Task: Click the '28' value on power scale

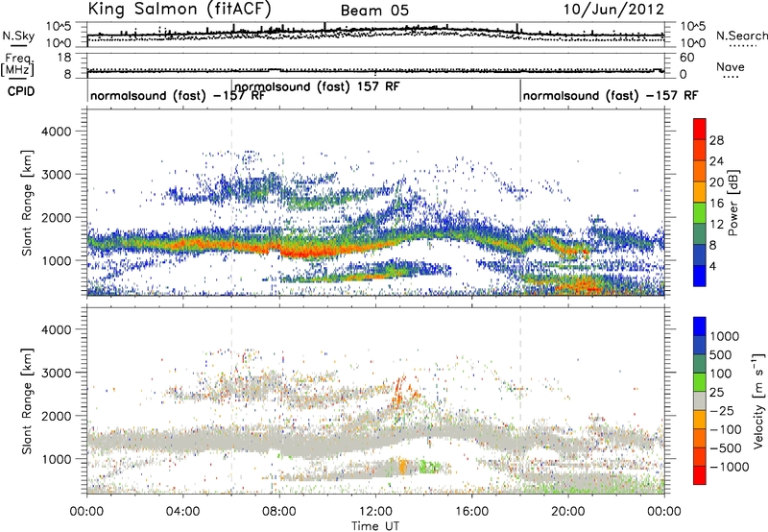Action: [716, 140]
